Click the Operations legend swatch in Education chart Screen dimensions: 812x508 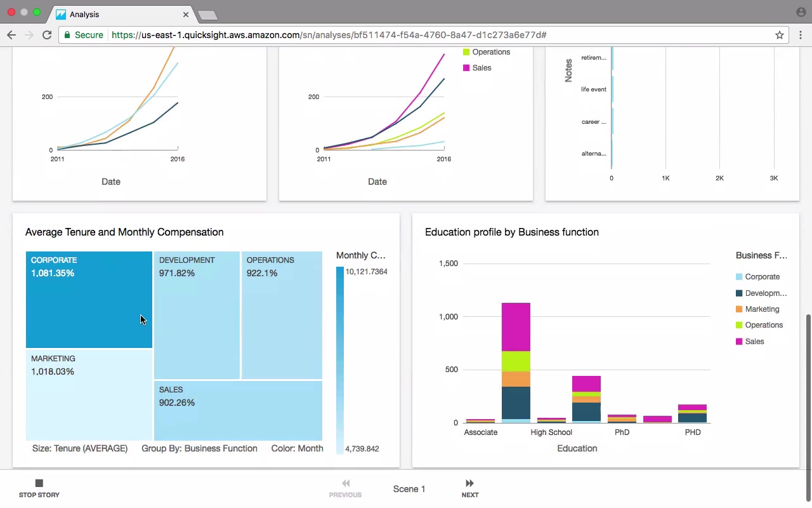739,325
